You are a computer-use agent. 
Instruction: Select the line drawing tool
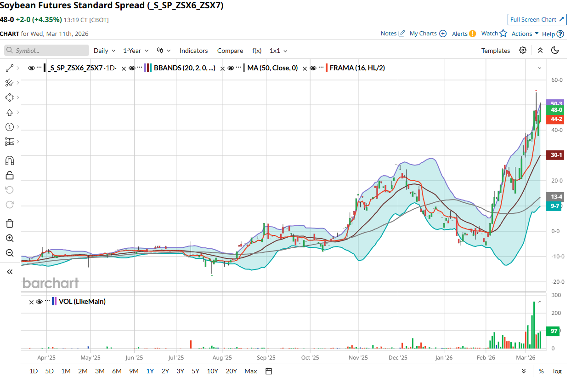[9, 69]
